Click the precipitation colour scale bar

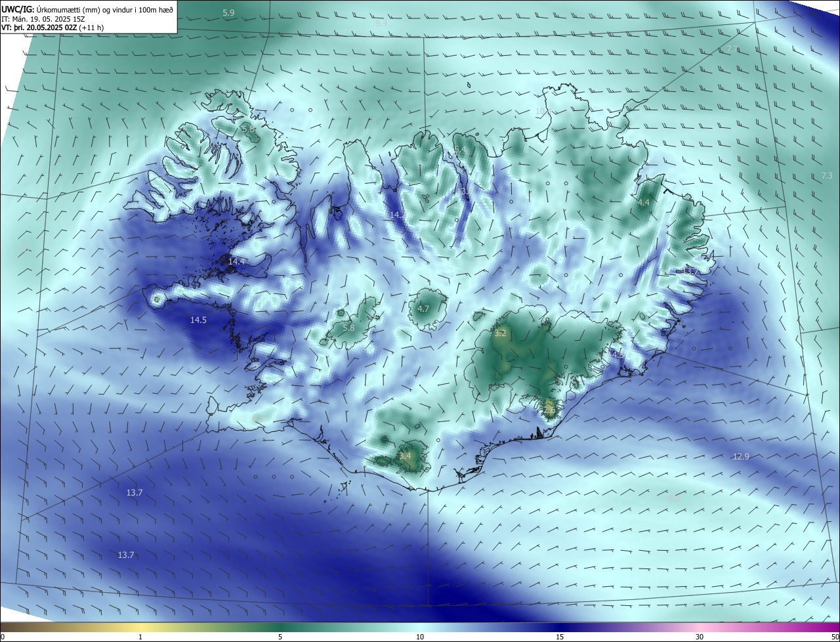pyautogui.click(x=420, y=627)
